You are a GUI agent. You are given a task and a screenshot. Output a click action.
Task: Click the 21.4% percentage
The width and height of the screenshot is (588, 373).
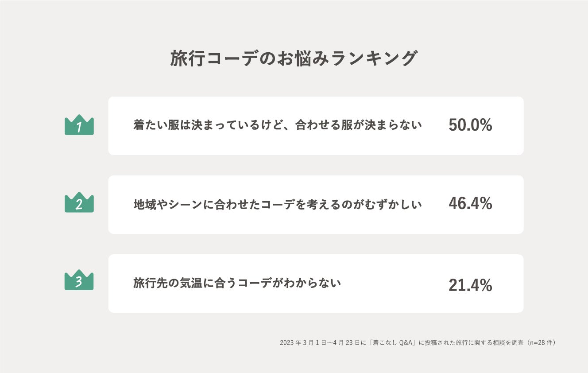(470, 286)
